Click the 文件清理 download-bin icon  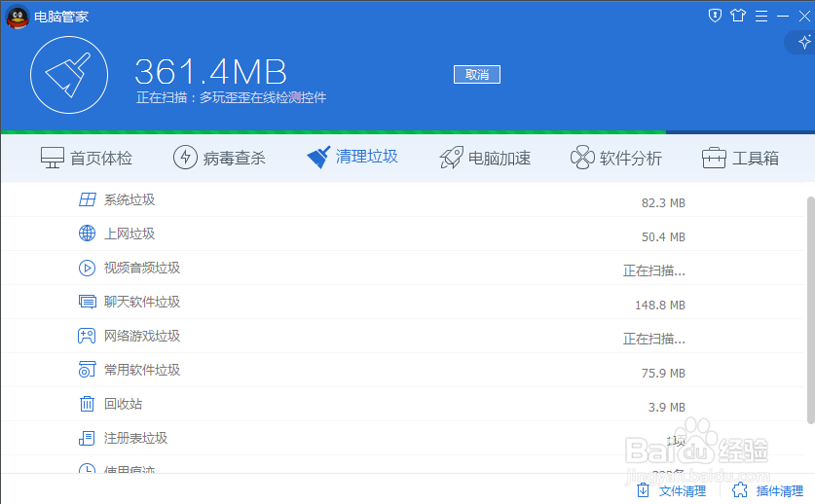pos(643,490)
